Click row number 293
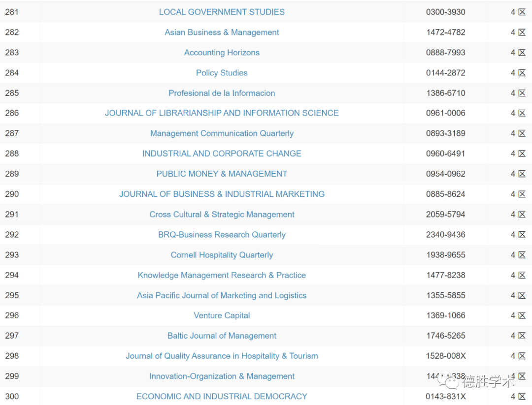The width and height of the screenshot is (532, 405). pos(12,255)
